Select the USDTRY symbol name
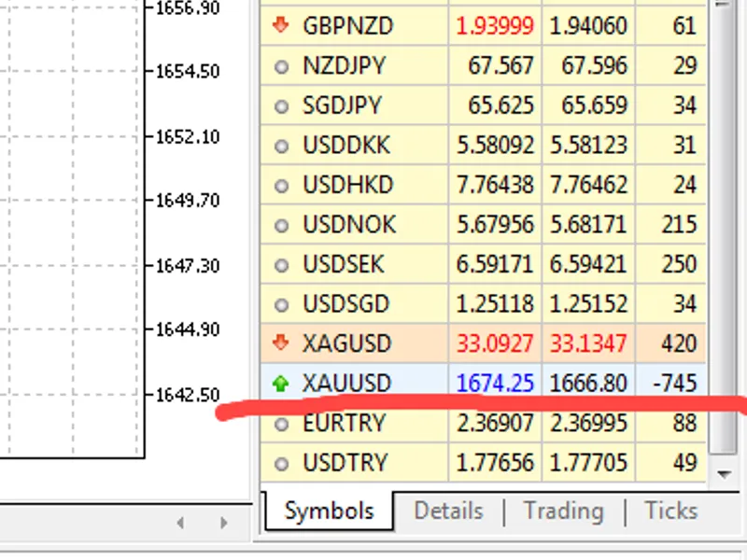Image resolution: width=747 pixels, height=560 pixels. (345, 462)
